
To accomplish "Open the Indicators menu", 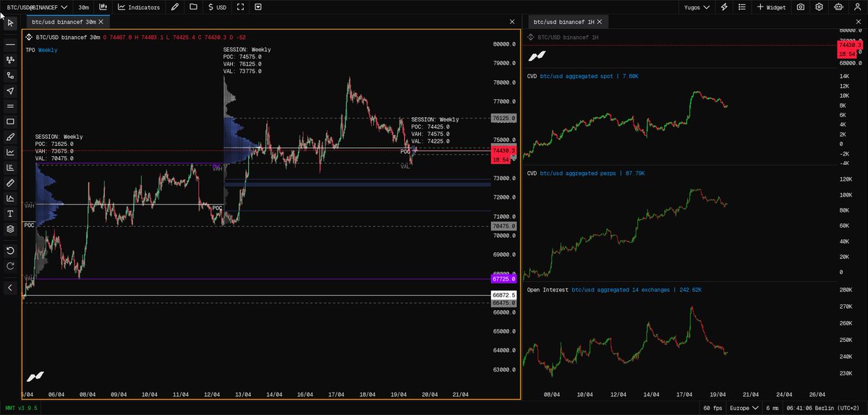I will click(139, 7).
